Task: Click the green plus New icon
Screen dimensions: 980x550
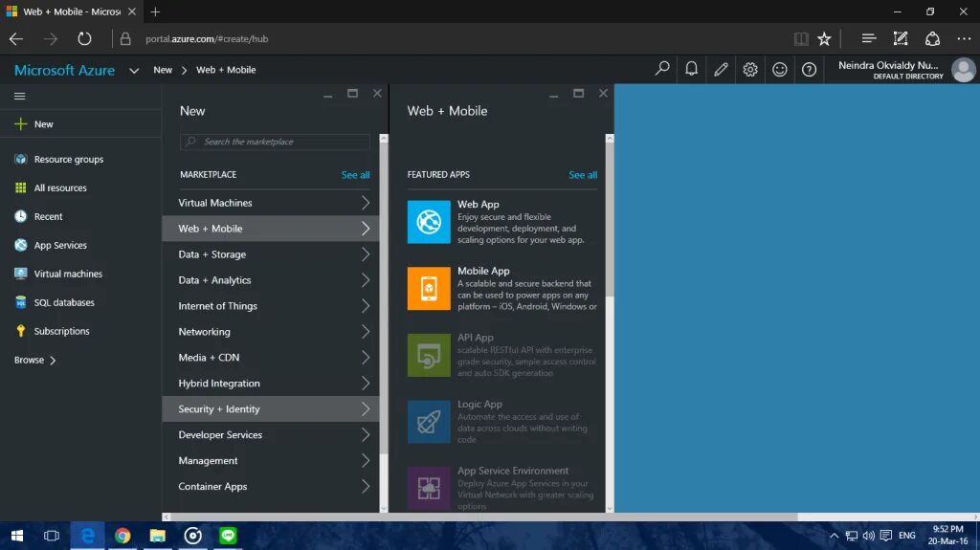Action: point(21,123)
